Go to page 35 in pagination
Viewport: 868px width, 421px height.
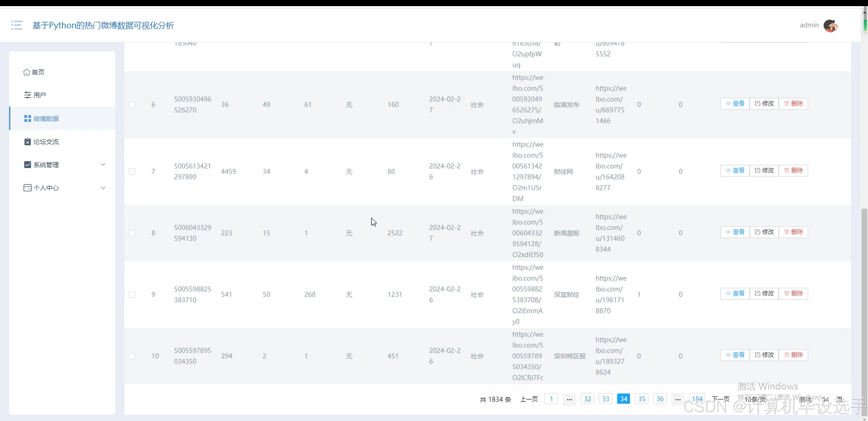click(x=641, y=399)
